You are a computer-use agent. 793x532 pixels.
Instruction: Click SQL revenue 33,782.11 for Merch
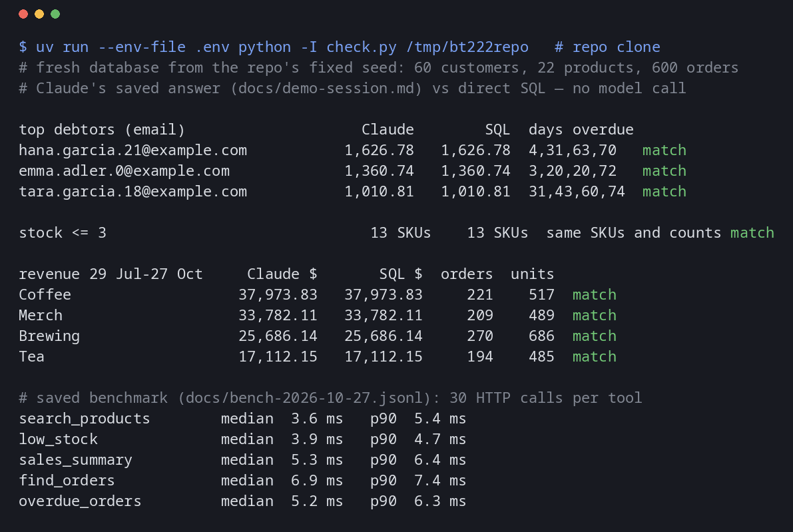tap(384, 316)
